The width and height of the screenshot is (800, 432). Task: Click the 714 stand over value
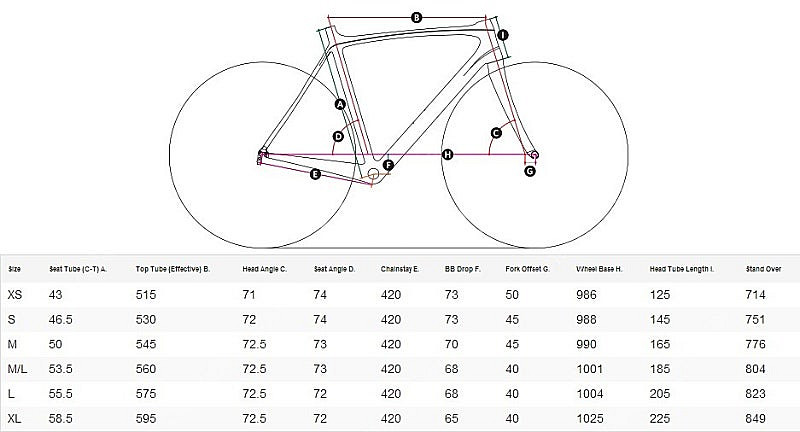(755, 295)
